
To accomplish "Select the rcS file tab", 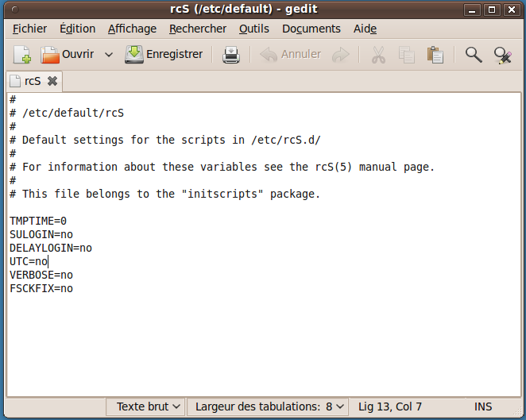I will 33,81.
